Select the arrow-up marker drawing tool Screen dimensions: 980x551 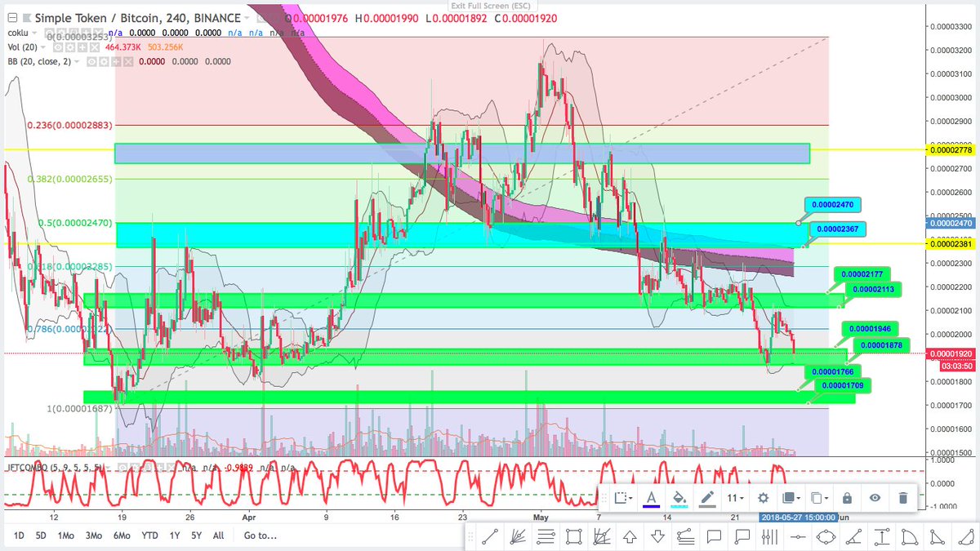pos(630,535)
